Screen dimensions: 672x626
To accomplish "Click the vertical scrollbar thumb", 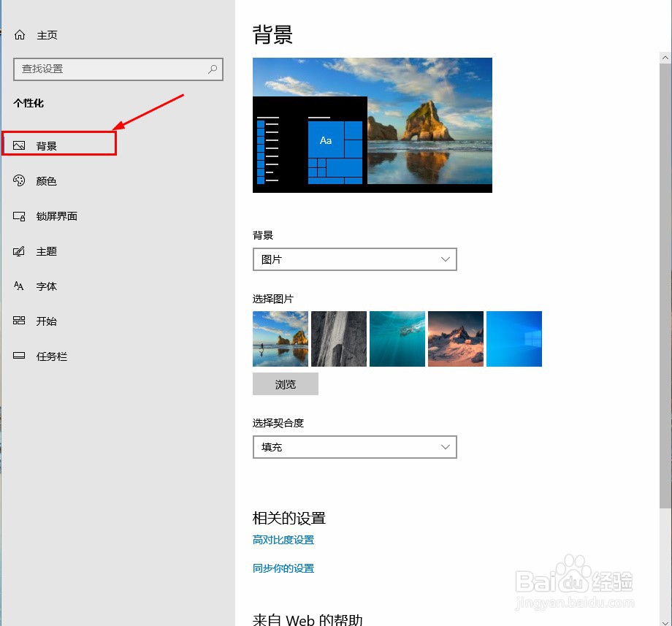I will pos(665,286).
